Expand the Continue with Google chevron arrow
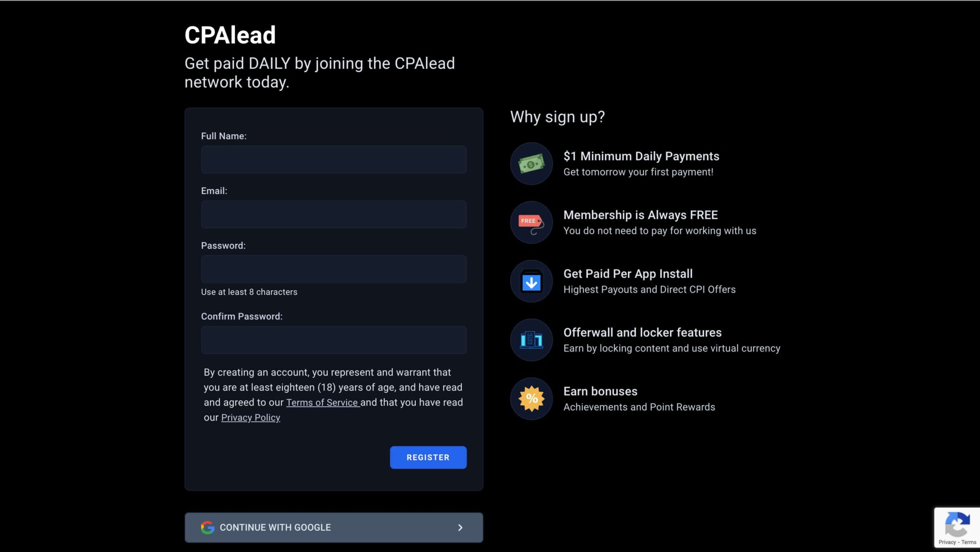 (460, 527)
